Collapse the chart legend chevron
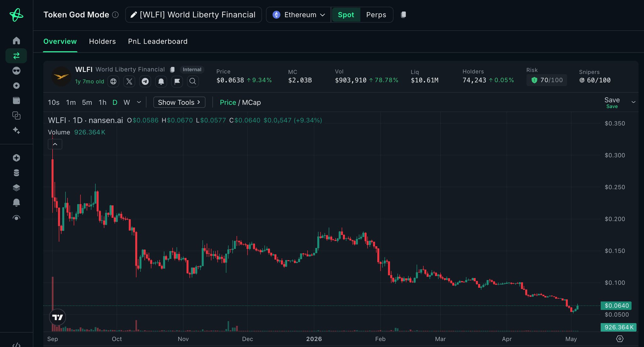This screenshot has width=644, height=347. (x=55, y=144)
